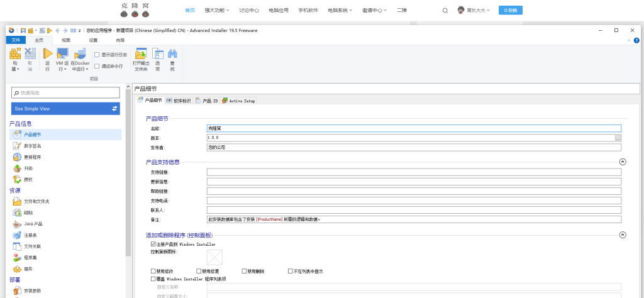The width and height of the screenshot is (644, 298).
Task: Click the 首页 website link
Action: [190, 11]
